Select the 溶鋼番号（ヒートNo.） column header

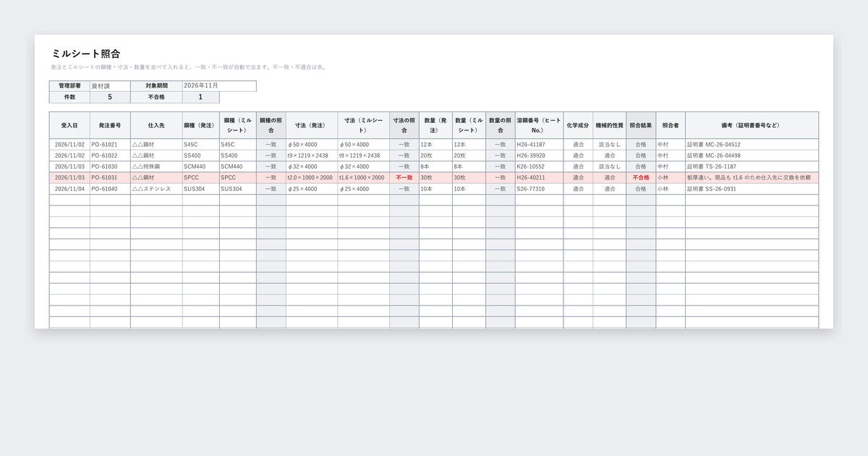(x=539, y=125)
